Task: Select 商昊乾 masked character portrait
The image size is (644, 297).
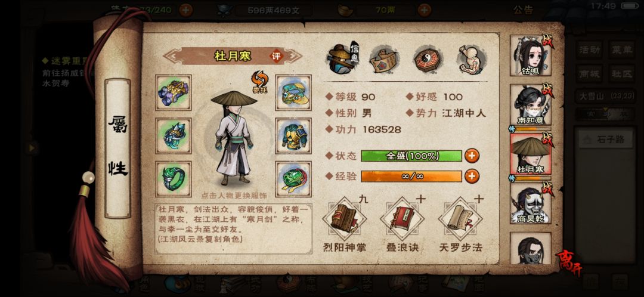Action: click(x=530, y=203)
